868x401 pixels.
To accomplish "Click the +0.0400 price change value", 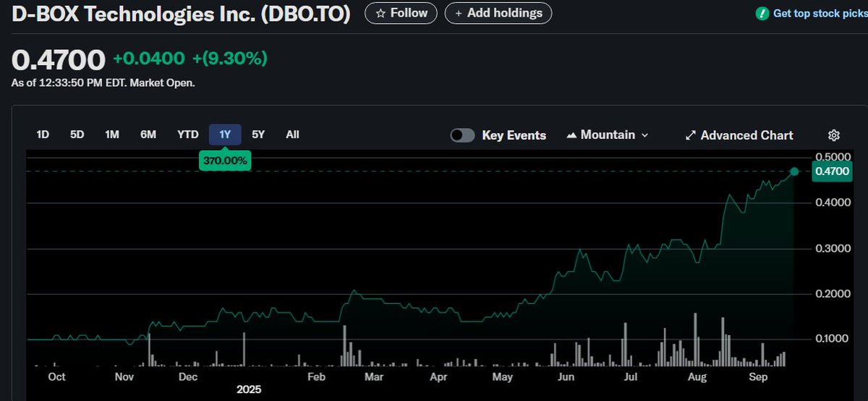I will coord(149,59).
